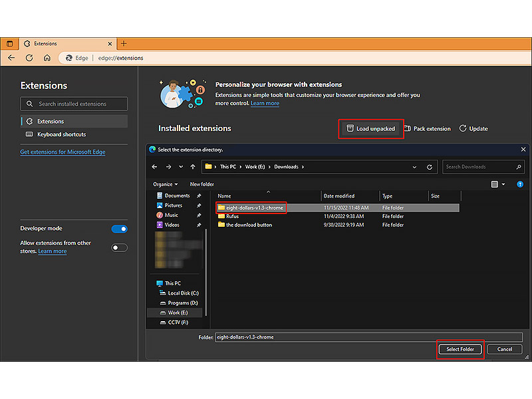Click Select Folder button
The height and width of the screenshot is (399, 532).
460,349
